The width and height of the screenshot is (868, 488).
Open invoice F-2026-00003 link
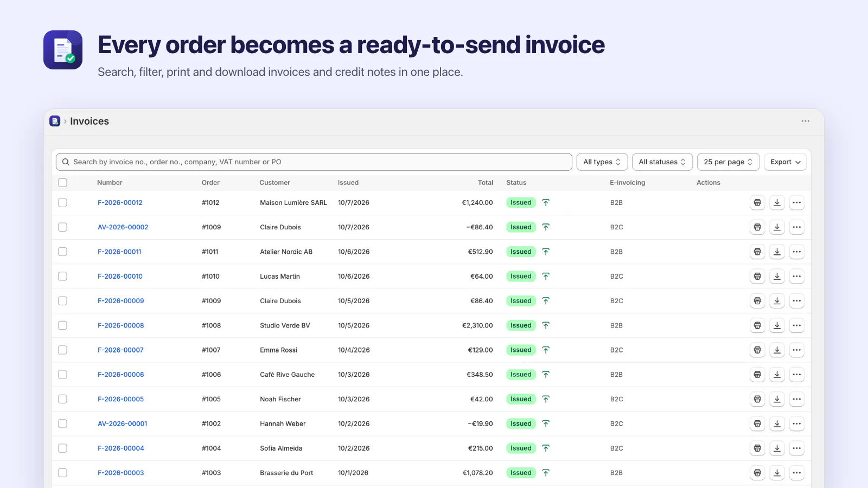(x=120, y=473)
